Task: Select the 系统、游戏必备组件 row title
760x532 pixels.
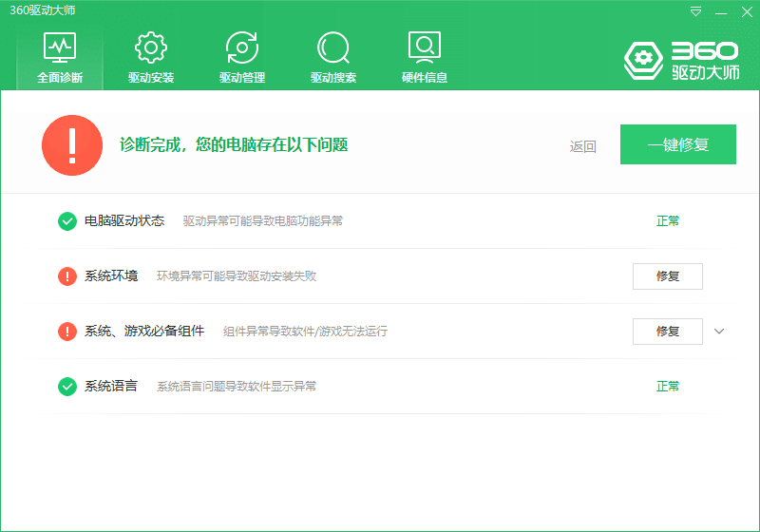Action: coord(144,331)
